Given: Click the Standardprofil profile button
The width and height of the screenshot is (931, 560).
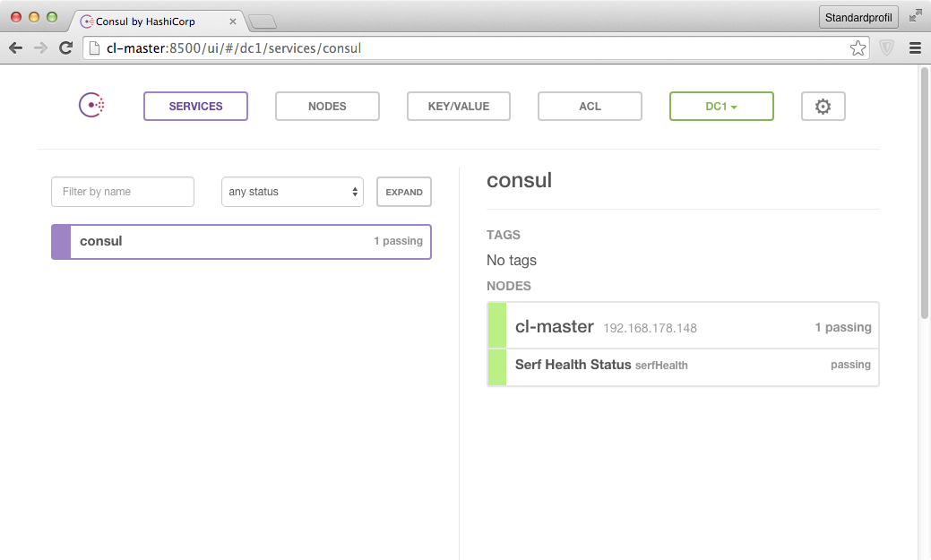Looking at the screenshot, I should tap(858, 17).
